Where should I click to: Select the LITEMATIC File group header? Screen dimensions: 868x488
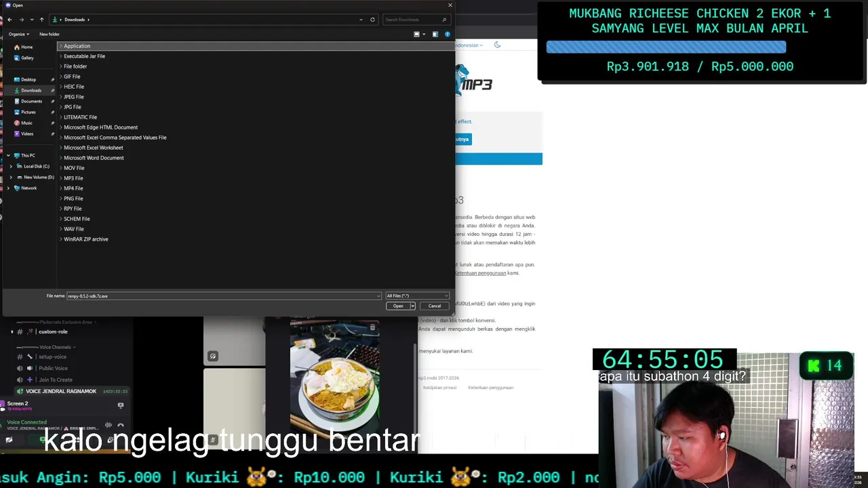click(80, 117)
